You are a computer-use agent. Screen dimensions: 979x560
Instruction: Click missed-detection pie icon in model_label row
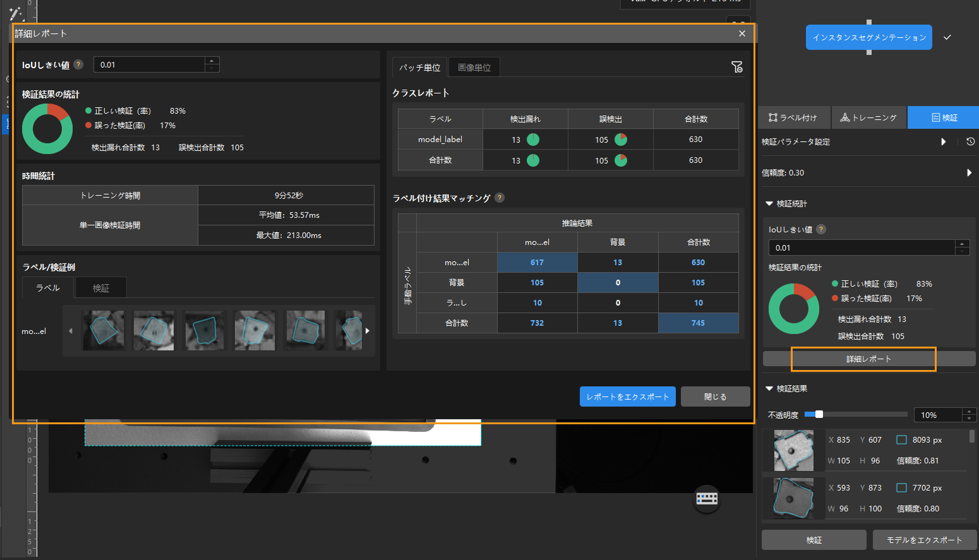pos(533,140)
